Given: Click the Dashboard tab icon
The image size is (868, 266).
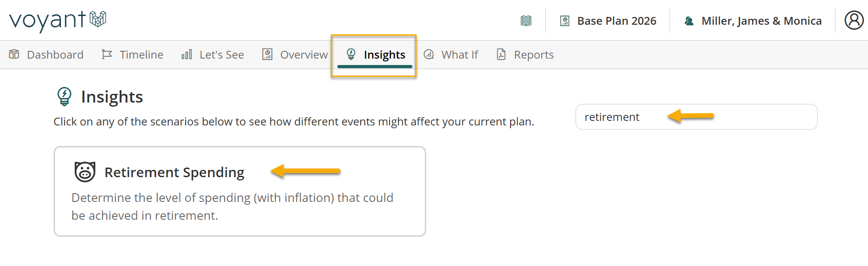Looking at the screenshot, I should [x=14, y=54].
